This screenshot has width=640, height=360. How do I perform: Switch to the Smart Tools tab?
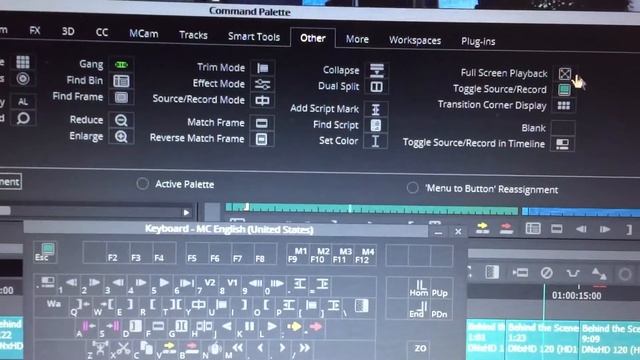pos(254,37)
